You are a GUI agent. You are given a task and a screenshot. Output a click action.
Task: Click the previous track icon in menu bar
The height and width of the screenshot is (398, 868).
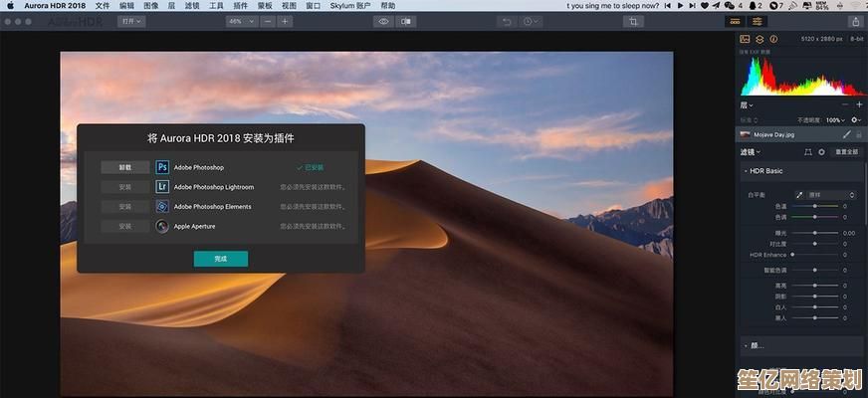[x=667, y=6]
